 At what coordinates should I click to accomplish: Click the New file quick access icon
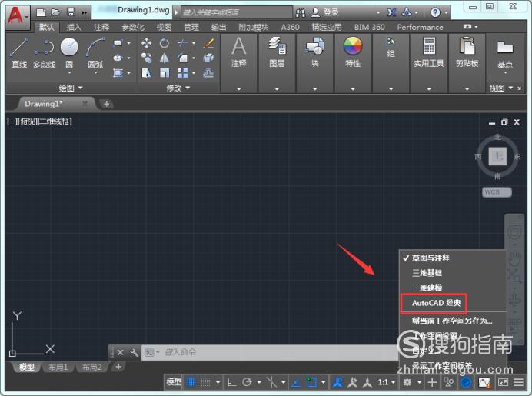[x=41, y=12]
